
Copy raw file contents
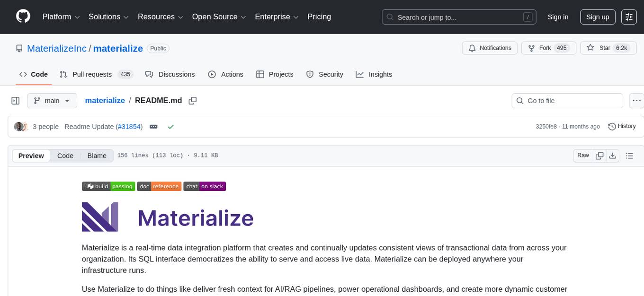click(x=599, y=155)
